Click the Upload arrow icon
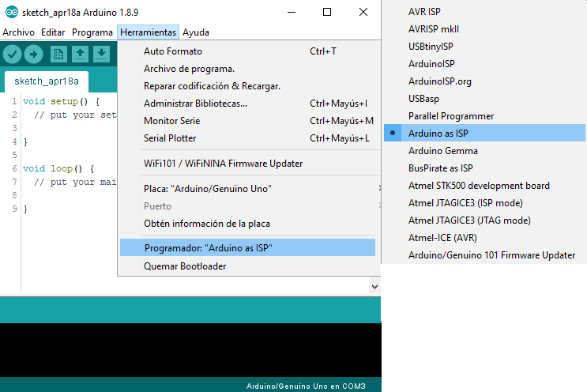Image resolution: width=587 pixels, height=392 pixels. click(x=33, y=54)
